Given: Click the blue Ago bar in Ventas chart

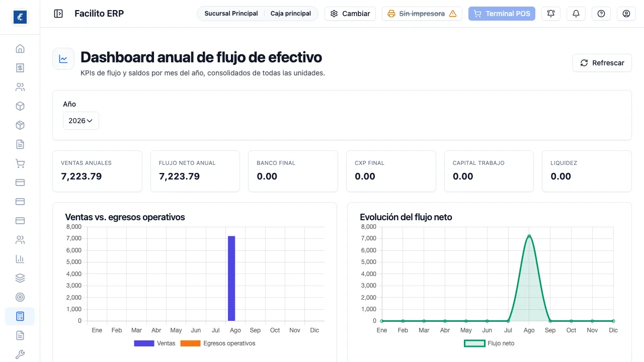Looking at the screenshot, I should coord(231,279).
